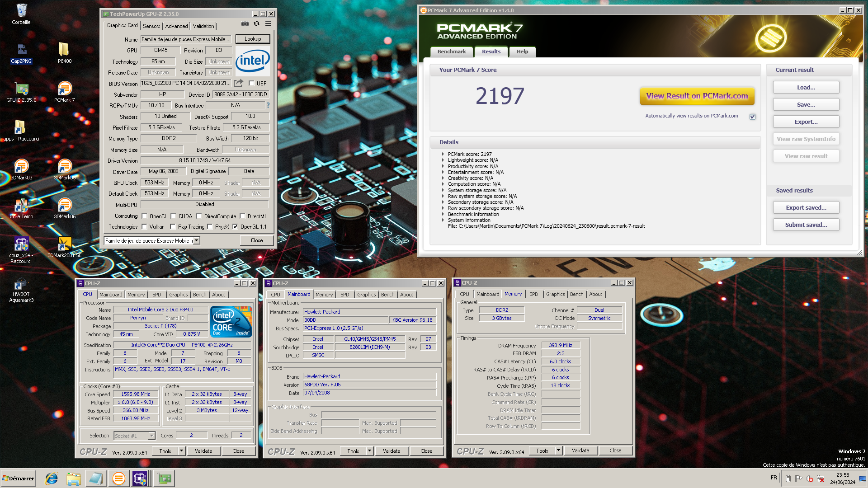868x488 pixels.
Task: Toggle automatically view results on PCMark.com checkbox
Action: 753,117
